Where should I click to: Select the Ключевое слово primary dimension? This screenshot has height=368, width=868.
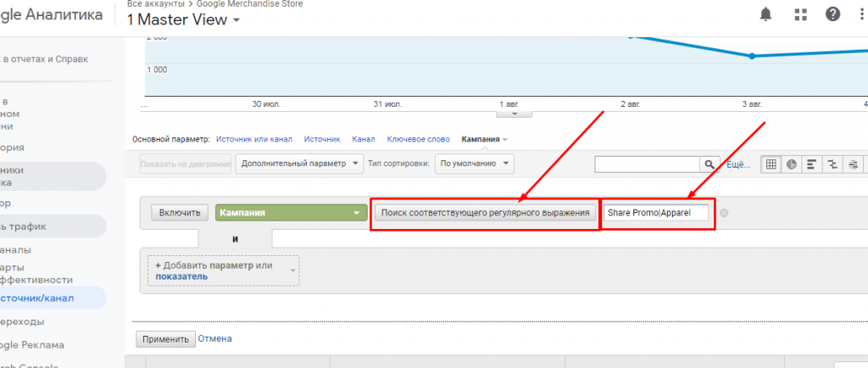coord(418,139)
